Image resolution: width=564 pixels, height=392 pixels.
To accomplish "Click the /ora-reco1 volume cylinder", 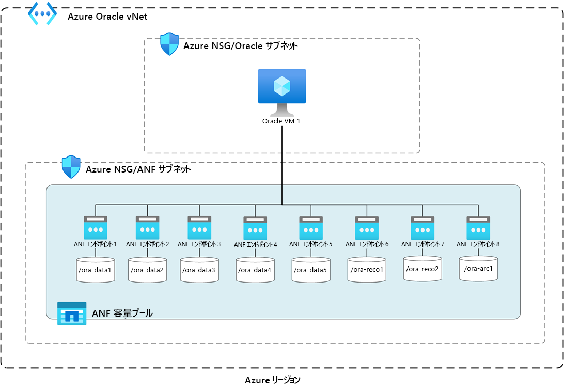I will click(367, 270).
